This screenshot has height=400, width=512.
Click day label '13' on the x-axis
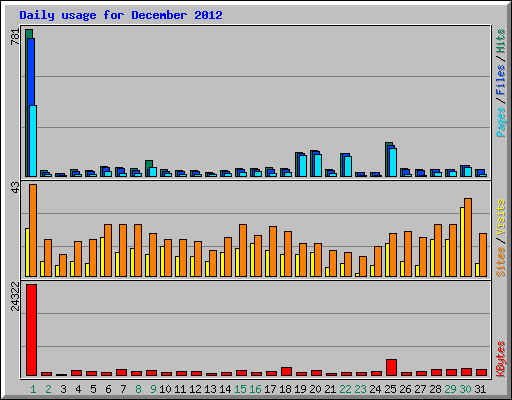point(210,389)
